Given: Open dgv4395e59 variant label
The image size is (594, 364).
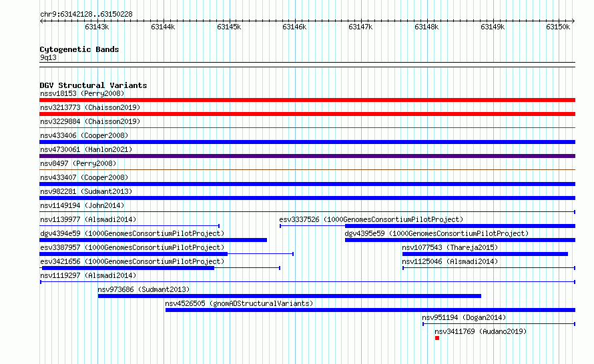Looking at the screenshot, I should (x=436, y=233).
